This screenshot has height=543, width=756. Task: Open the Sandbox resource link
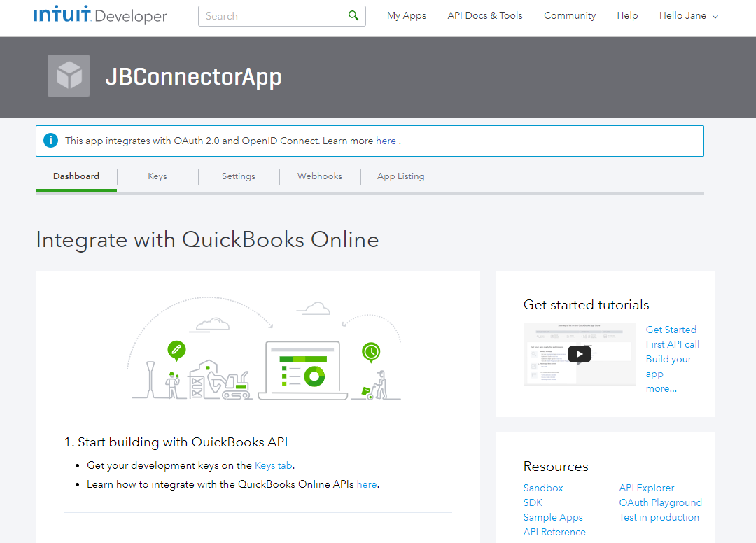coord(543,488)
